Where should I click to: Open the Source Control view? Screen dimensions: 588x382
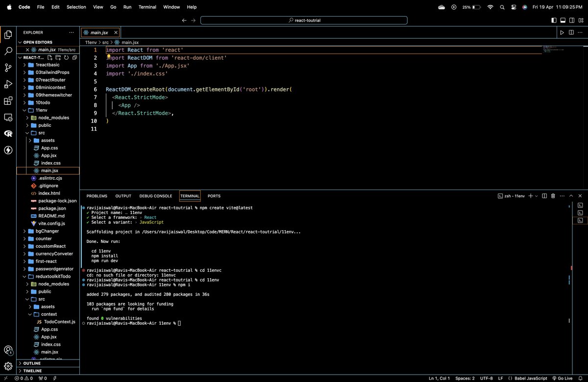[8, 68]
